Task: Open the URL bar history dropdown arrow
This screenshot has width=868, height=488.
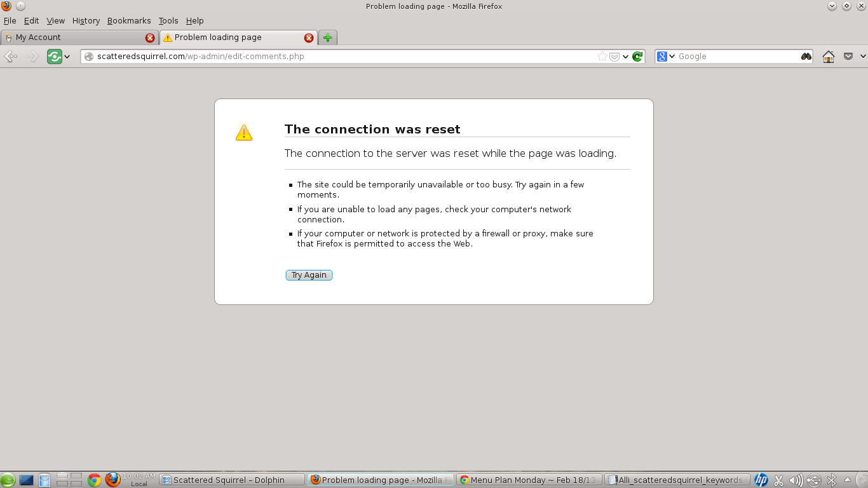Action: click(626, 57)
